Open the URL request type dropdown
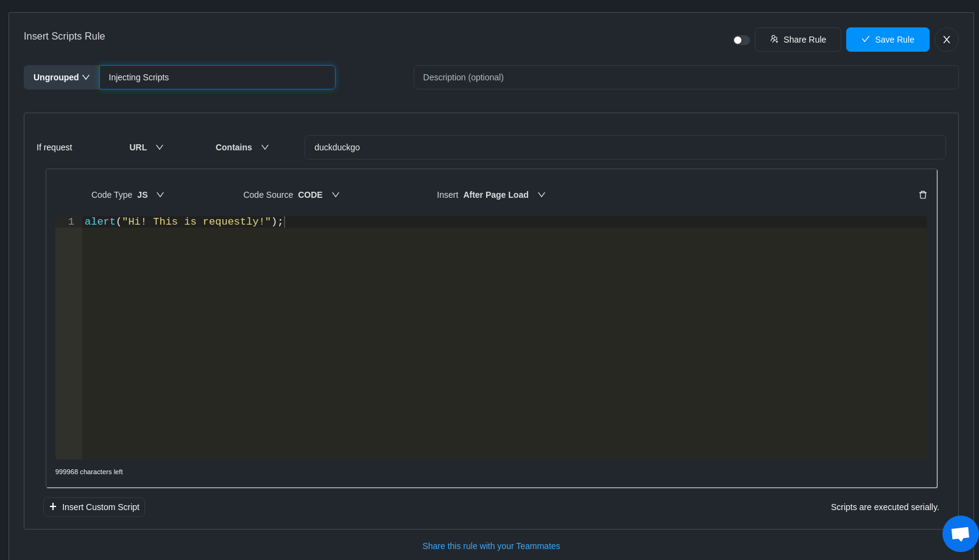 tap(146, 147)
